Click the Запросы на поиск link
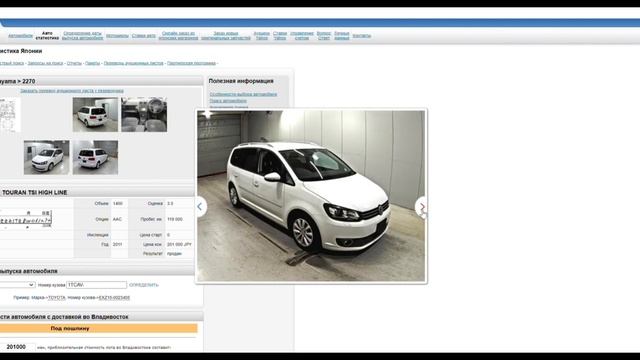Viewport: 640px width, 360px height. 45,63
